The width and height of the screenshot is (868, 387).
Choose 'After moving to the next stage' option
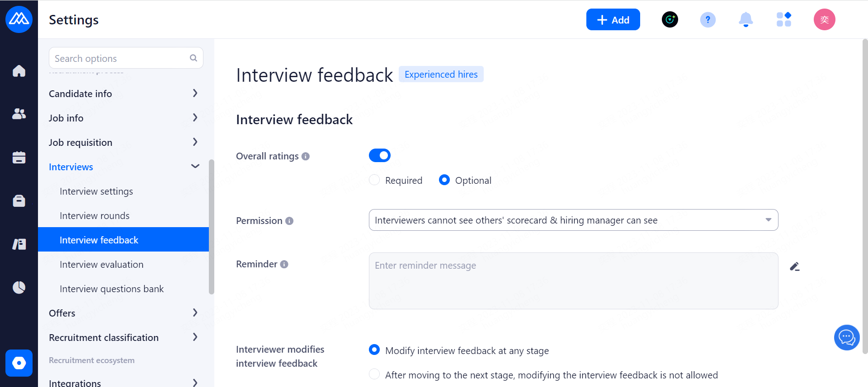pyautogui.click(x=374, y=374)
